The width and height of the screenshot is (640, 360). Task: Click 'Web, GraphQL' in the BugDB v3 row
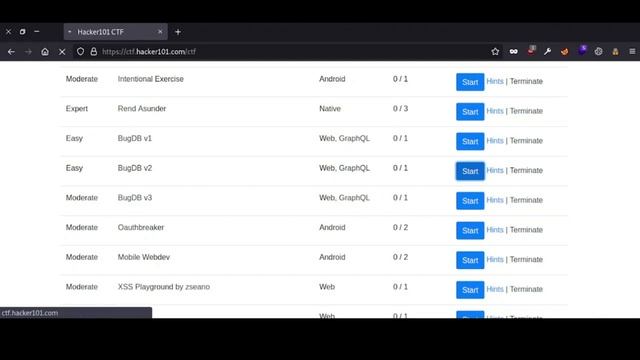pyautogui.click(x=344, y=198)
